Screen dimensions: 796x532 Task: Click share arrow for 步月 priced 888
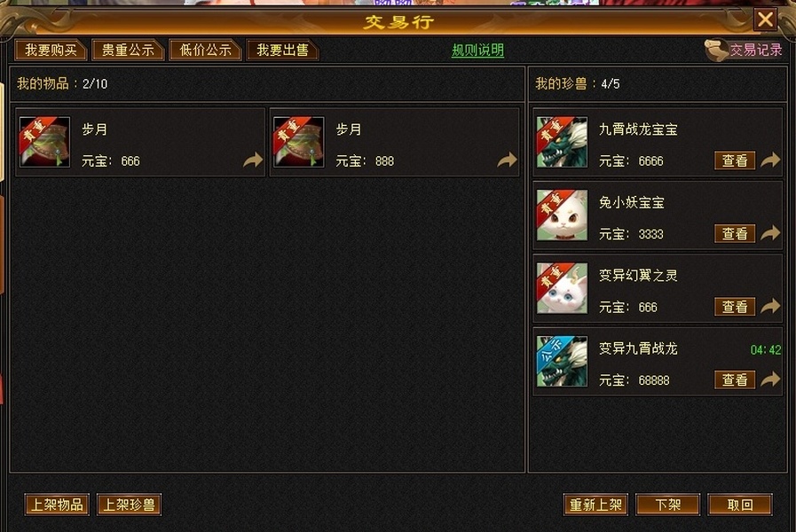(507, 160)
